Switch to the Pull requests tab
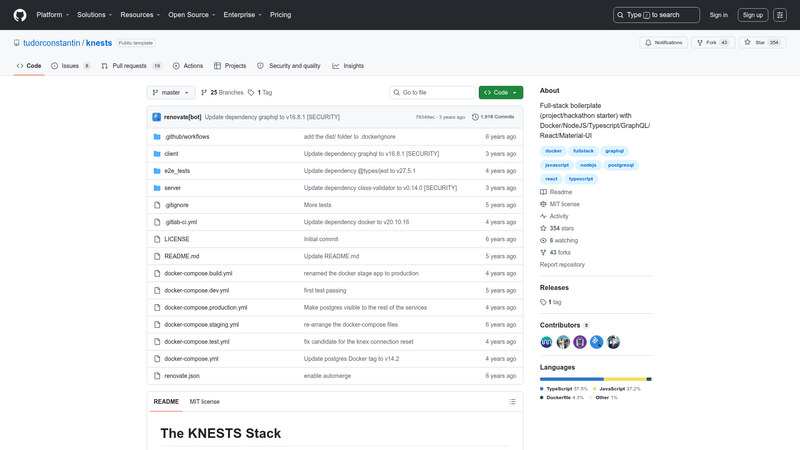This screenshot has width=800, height=450. pyautogui.click(x=132, y=66)
